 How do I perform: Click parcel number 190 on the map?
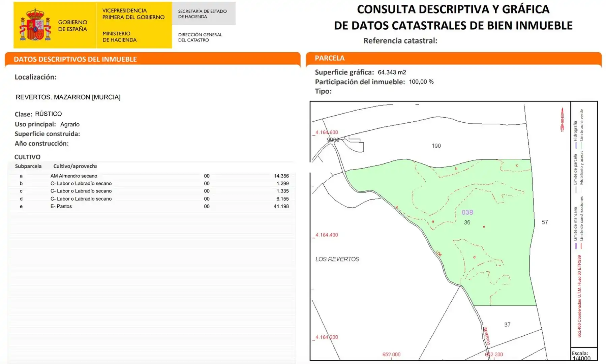(436, 146)
